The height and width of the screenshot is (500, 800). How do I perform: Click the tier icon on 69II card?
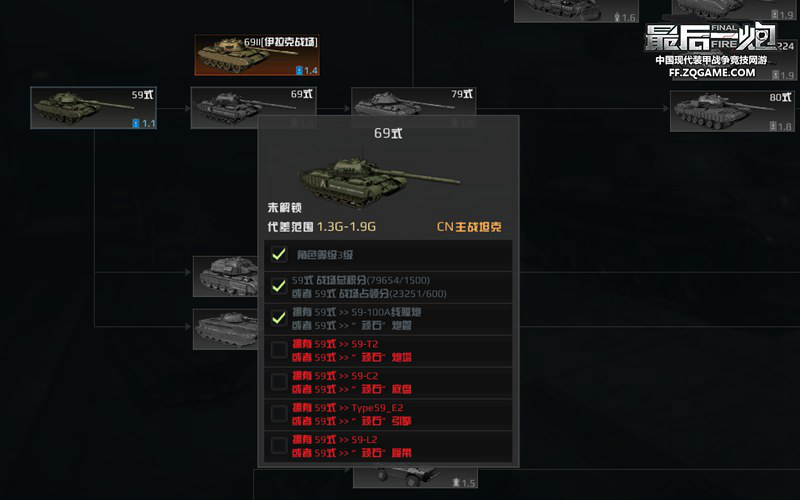pyautogui.click(x=299, y=70)
